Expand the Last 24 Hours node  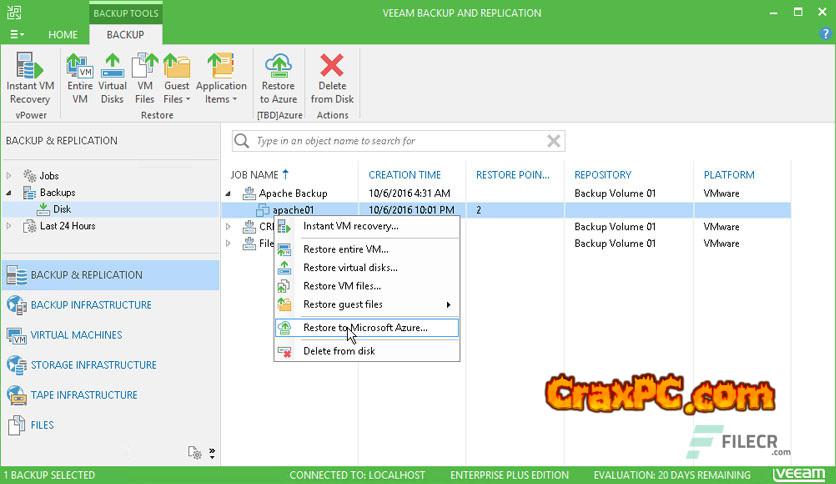[9, 226]
